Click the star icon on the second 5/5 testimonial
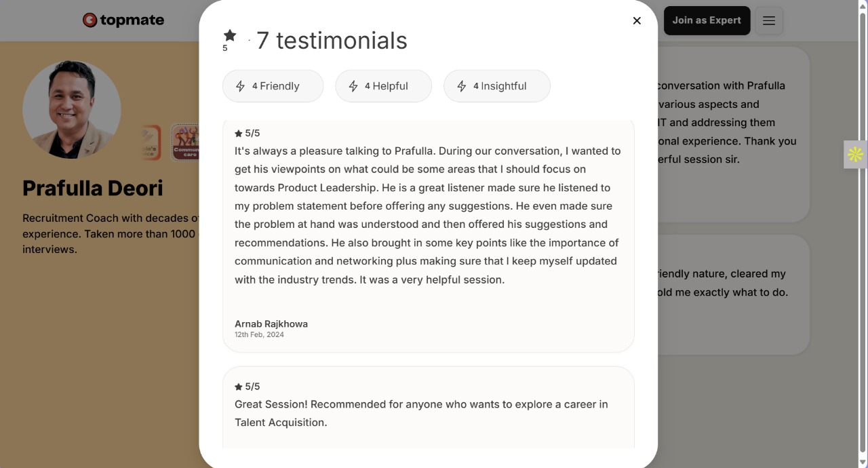 click(238, 386)
